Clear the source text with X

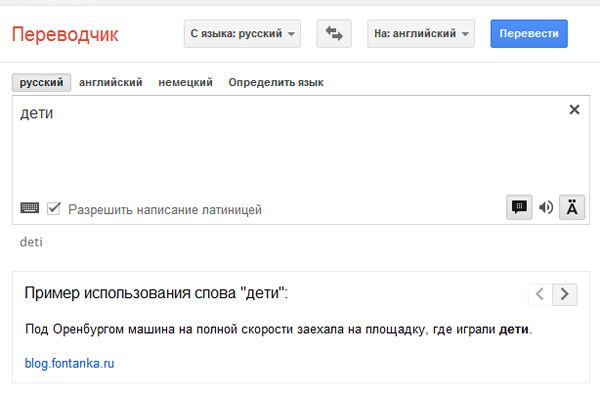574,110
